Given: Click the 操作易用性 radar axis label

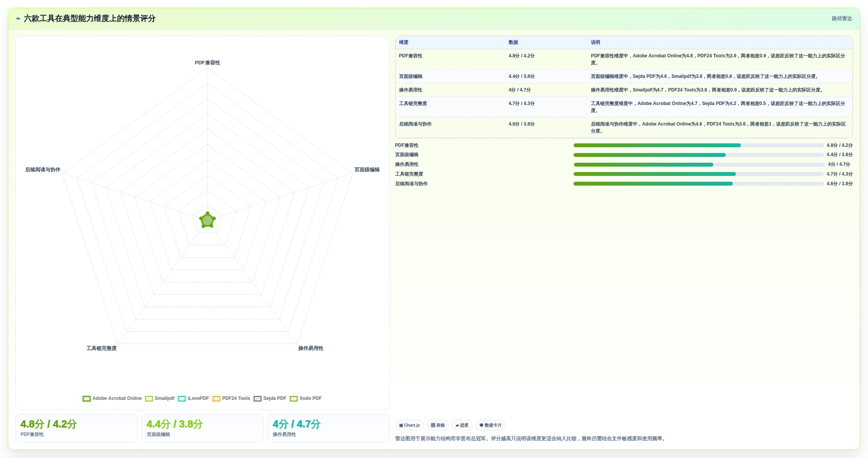Looking at the screenshot, I should pyautogui.click(x=311, y=348).
